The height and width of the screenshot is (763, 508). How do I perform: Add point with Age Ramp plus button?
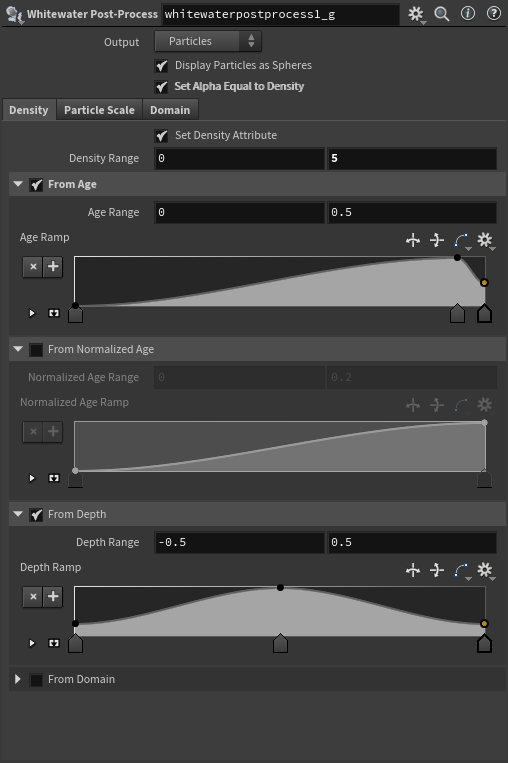[53, 267]
